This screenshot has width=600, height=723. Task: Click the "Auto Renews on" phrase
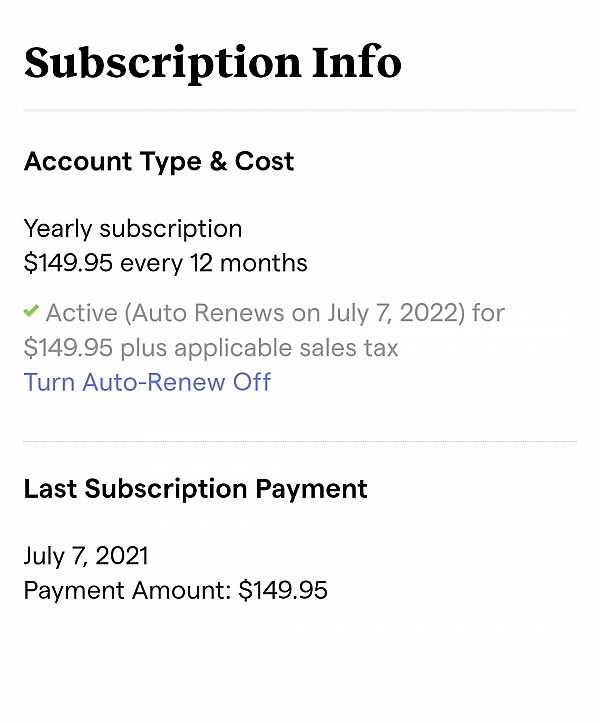(x=223, y=313)
